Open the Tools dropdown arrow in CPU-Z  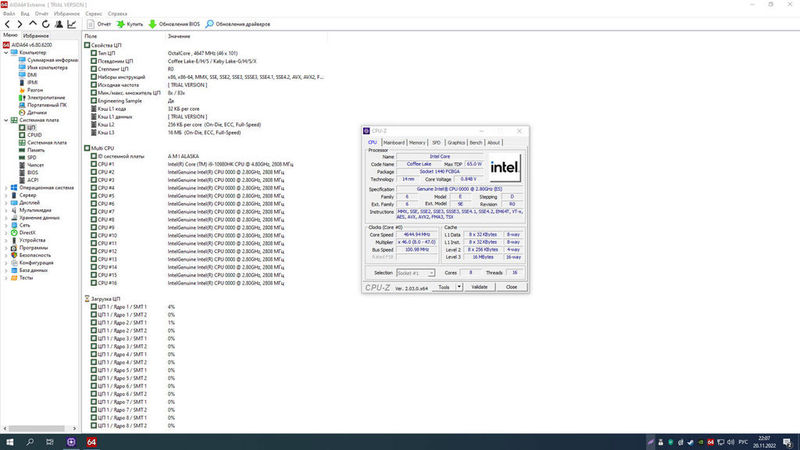[x=459, y=287]
